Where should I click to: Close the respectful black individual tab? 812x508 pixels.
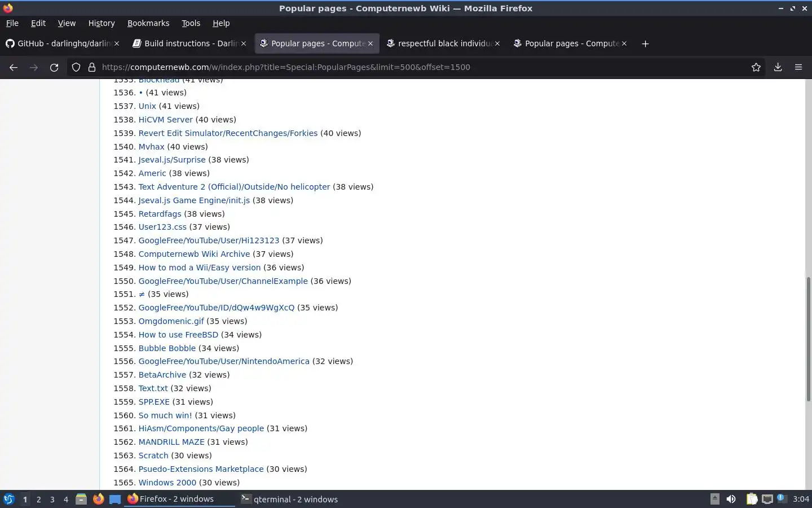(x=497, y=43)
